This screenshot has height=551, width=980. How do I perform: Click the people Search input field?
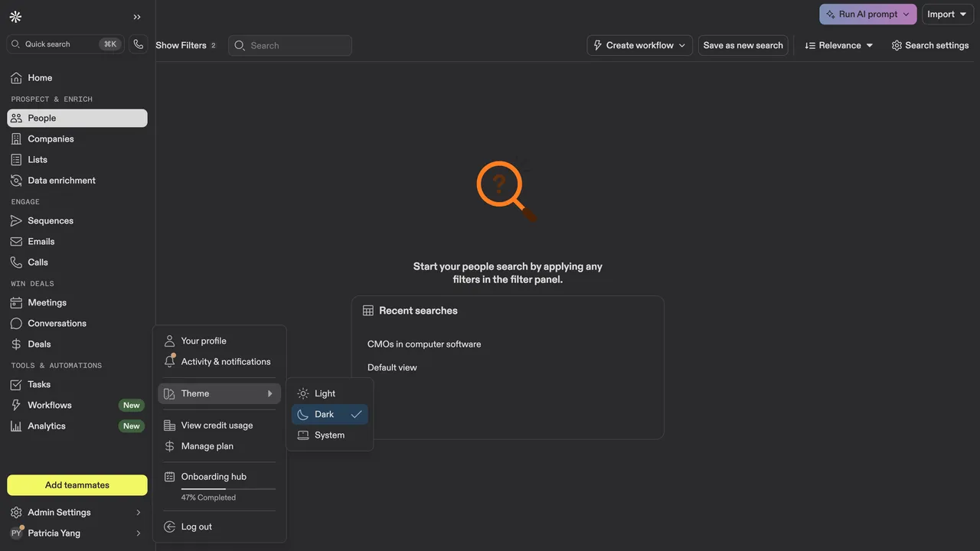point(290,46)
